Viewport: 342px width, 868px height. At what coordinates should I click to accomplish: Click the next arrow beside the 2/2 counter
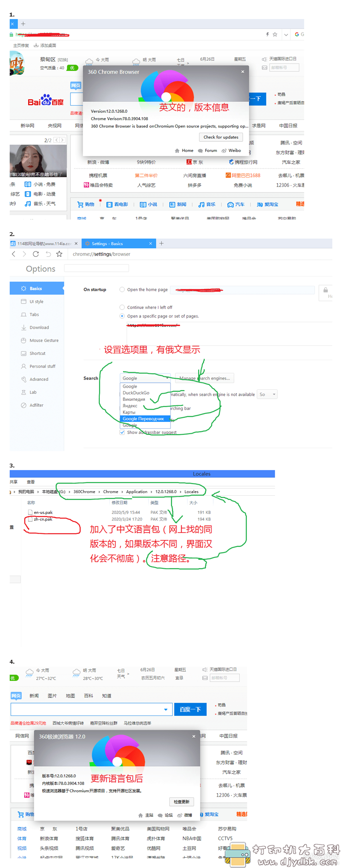62,140
